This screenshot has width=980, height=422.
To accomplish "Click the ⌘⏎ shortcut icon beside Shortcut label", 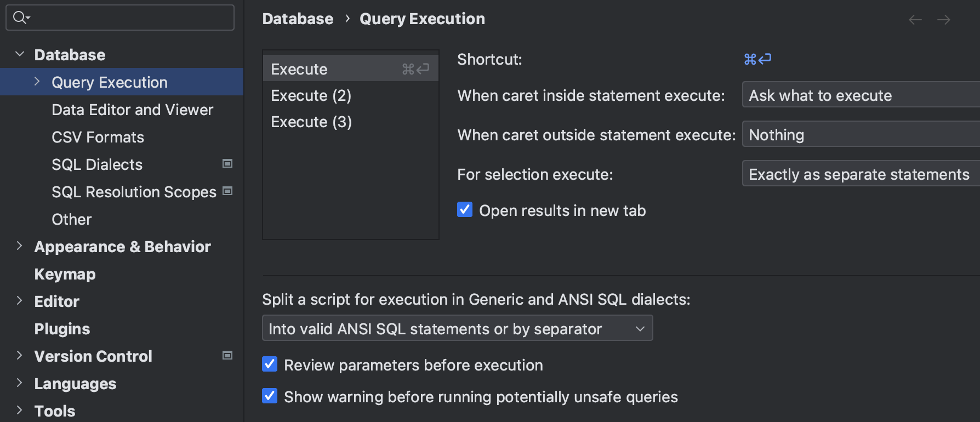I will (x=758, y=59).
